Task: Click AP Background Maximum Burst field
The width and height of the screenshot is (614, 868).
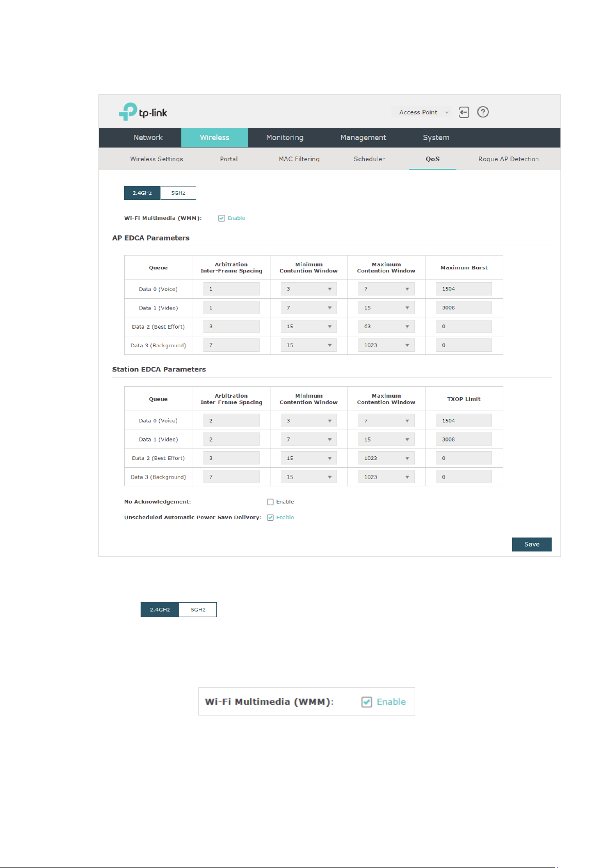Action: [464, 345]
